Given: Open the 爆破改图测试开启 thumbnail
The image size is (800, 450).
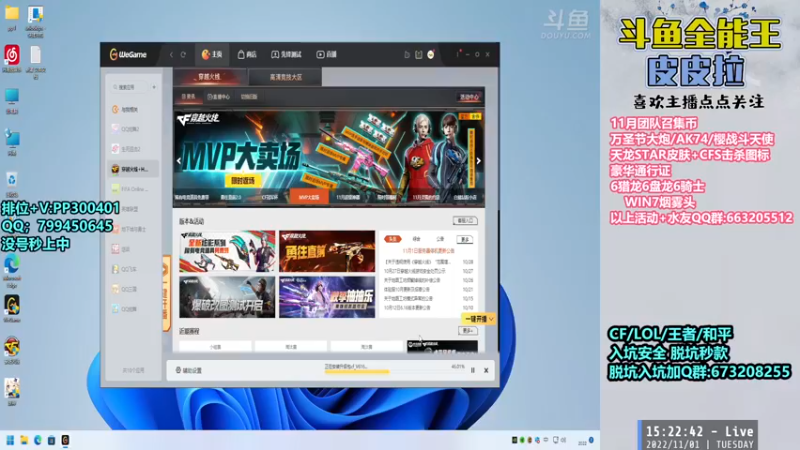Looking at the screenshot, I should [x=227, y=297].
